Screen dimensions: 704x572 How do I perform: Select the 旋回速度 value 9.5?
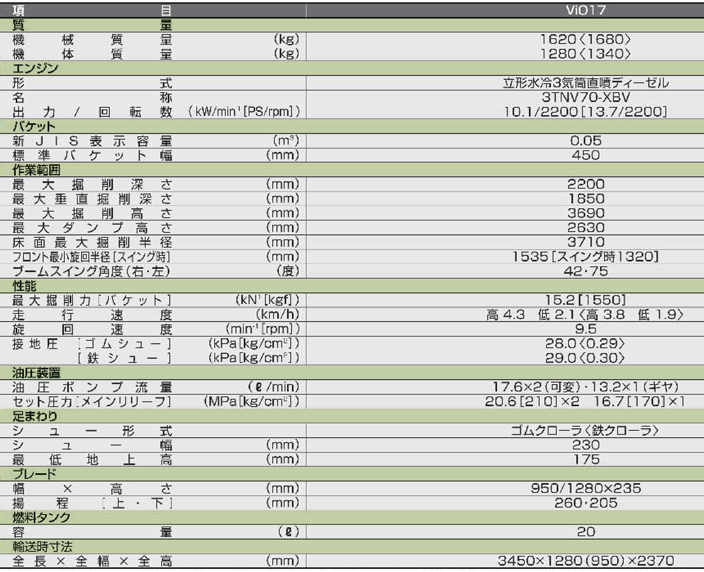coord(586,329)
